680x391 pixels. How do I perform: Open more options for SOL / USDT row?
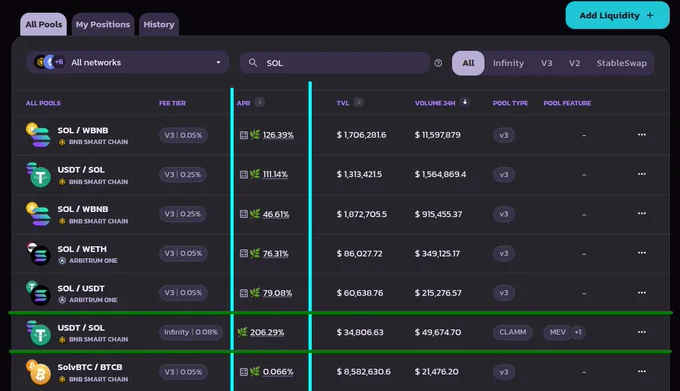(642, 293)
